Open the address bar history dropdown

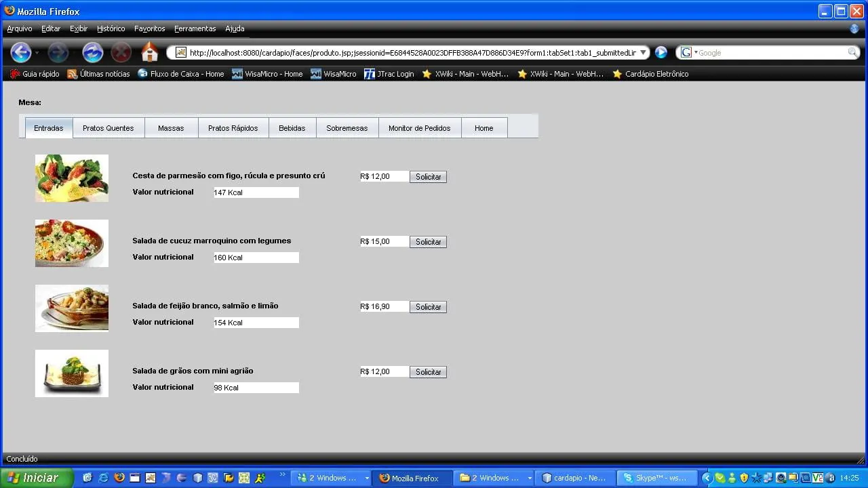point(643,52)
